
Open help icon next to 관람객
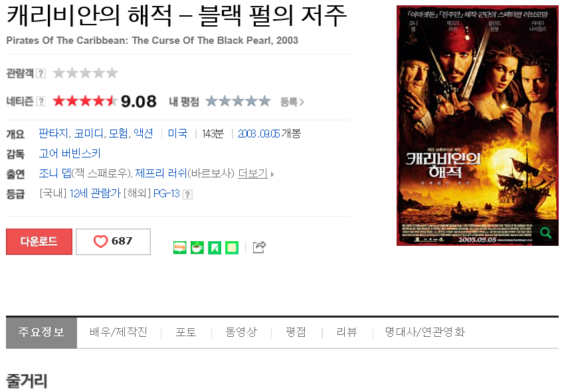[x=41, y=73]
